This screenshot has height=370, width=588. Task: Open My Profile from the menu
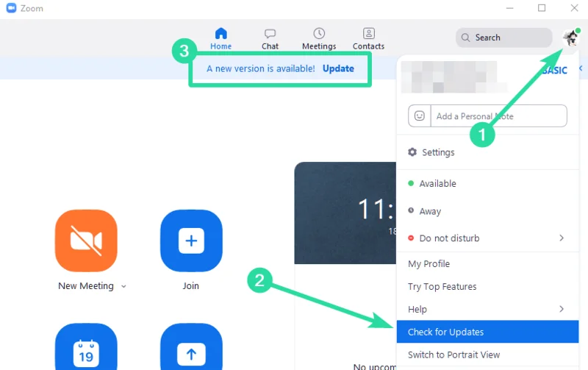pos(429,264)
